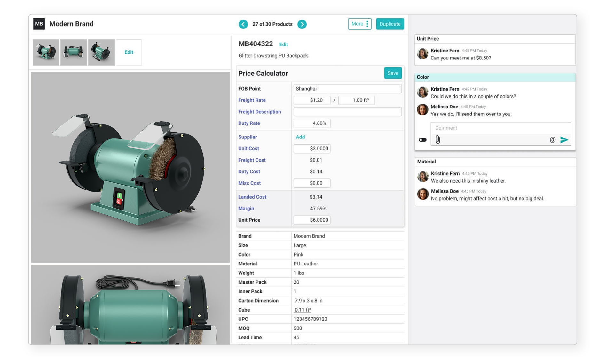This screenshot has height=364, width=614.
Task: Add a supplier
Action: [x=300, y=137]
